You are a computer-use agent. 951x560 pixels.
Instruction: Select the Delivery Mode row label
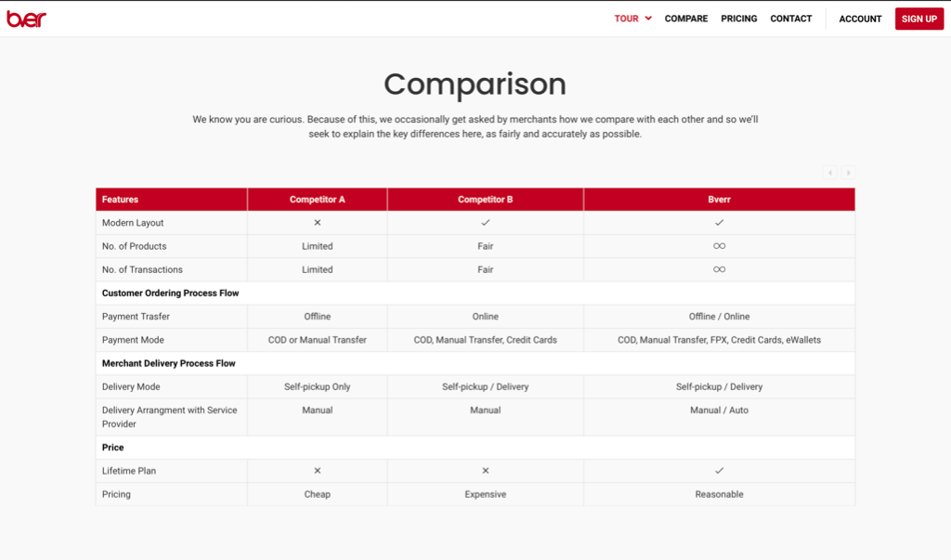point(131,387)
